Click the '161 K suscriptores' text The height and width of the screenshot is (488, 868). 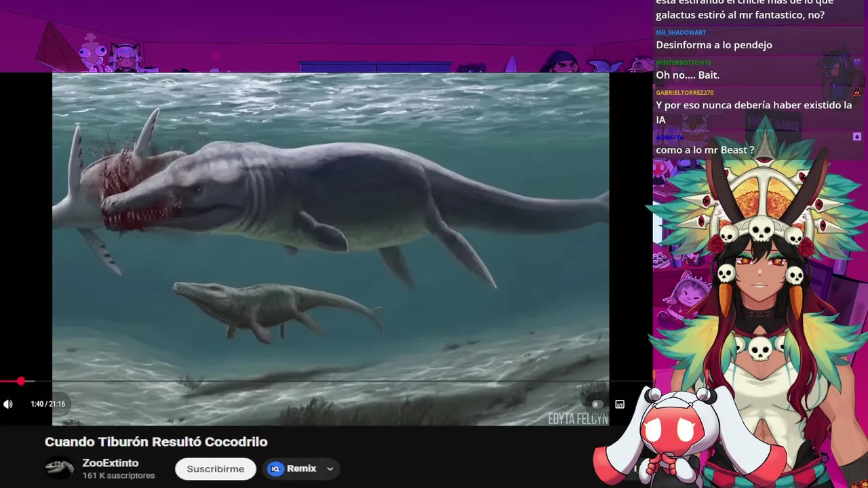pyautogui.click(x=119, y=476)
